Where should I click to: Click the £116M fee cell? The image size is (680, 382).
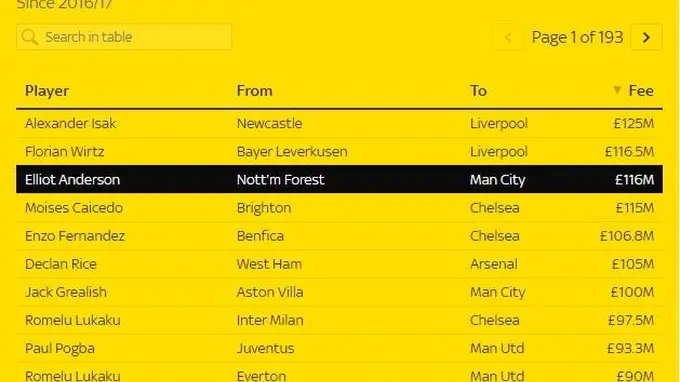click(634, 180)
